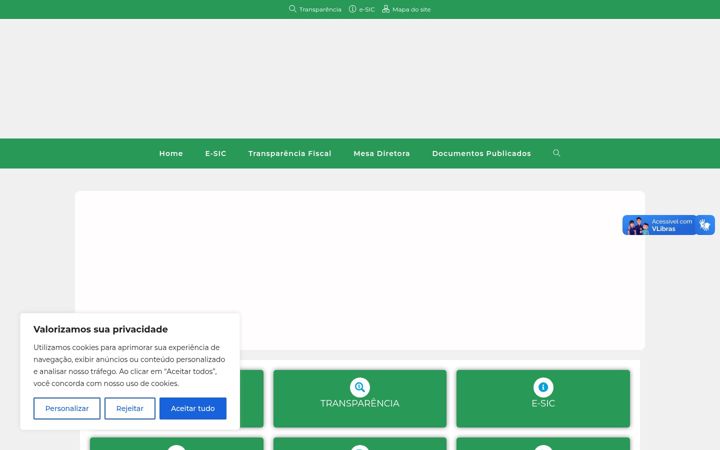The image size is (720, 450).
Task: Open the search icon in the green navigation bar
Action: 556,153
